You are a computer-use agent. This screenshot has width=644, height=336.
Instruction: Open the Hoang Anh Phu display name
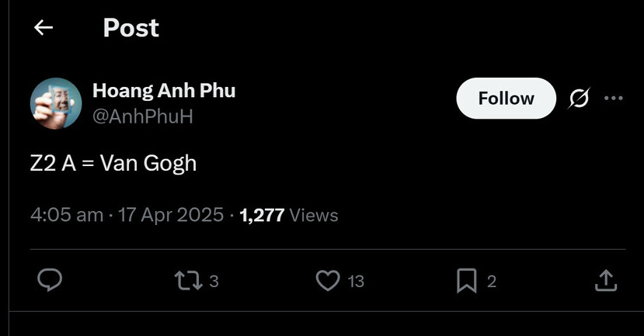164,90
